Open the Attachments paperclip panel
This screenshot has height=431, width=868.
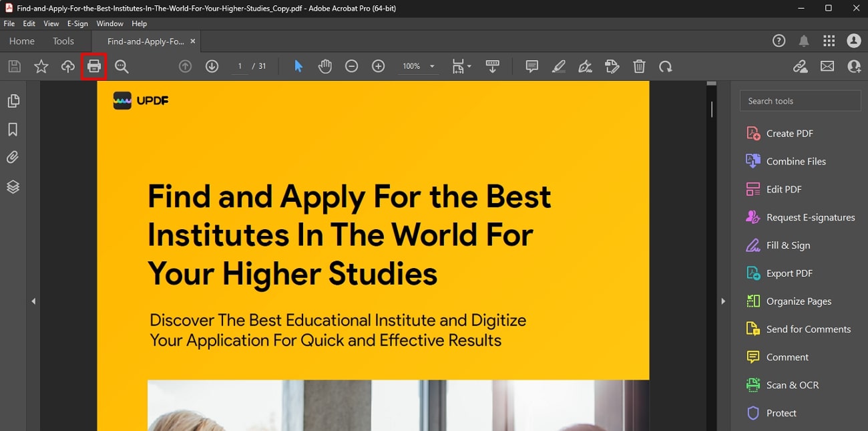coord(13,158)
